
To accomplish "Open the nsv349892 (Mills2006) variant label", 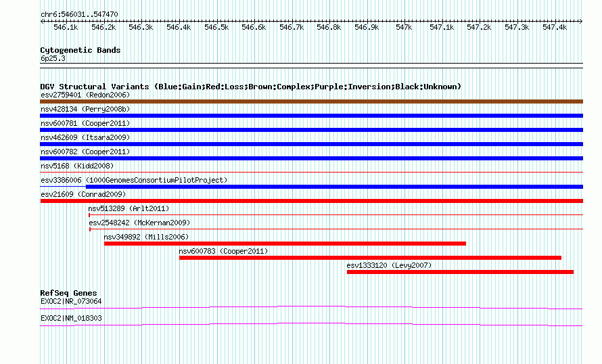I will [x=146, y=237].
